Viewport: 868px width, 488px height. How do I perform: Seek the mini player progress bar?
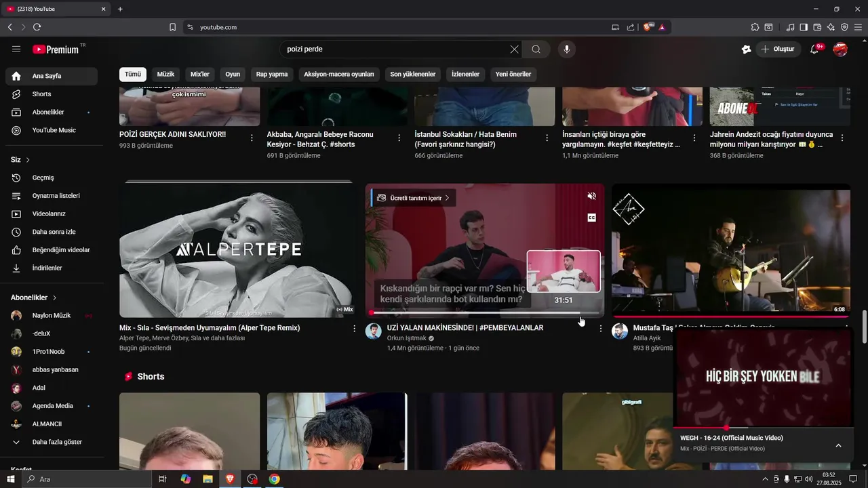pyautogui.click(x=763, y=428)
